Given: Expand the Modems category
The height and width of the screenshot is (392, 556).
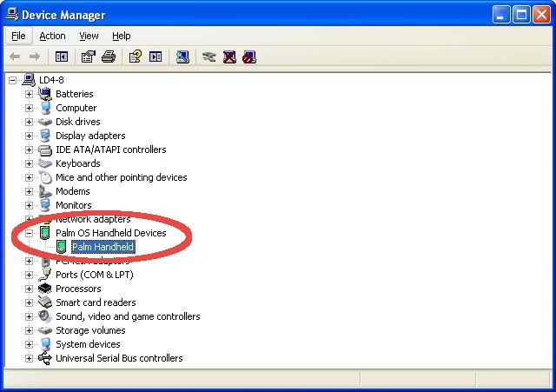Looking at the screenshot, I should pyautogui.click(x=29, y=191).
